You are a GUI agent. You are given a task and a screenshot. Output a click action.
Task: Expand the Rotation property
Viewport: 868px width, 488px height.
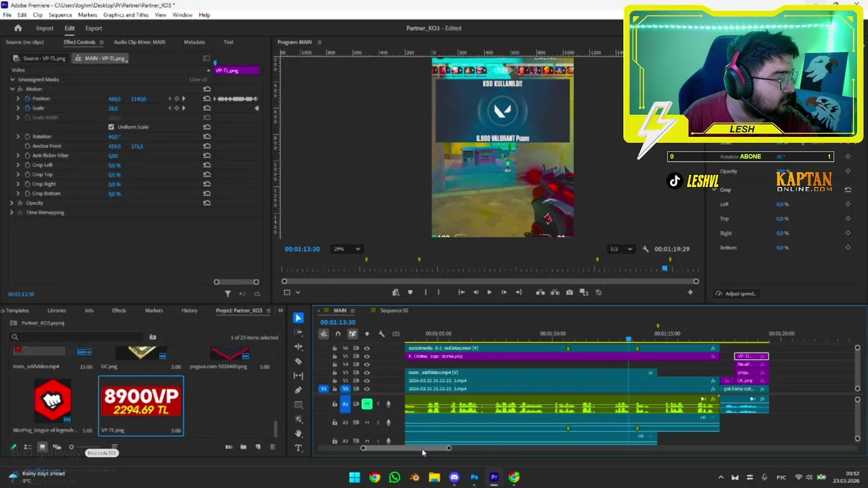point(18,136)
